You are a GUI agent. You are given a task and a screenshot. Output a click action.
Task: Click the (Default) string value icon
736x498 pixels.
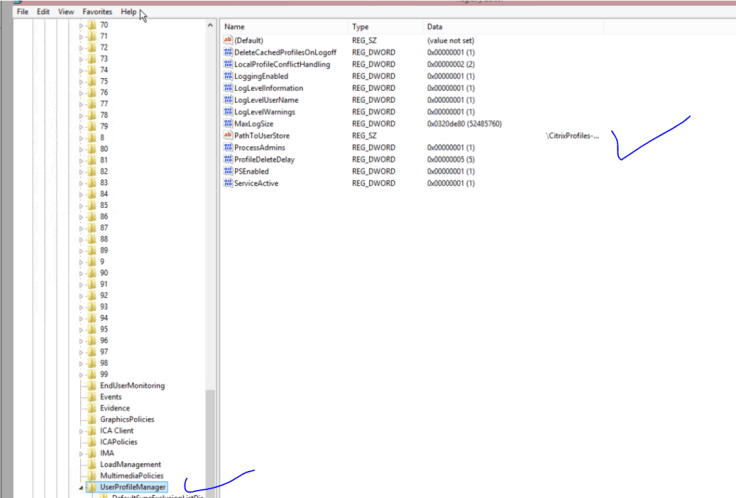(228, 40)
